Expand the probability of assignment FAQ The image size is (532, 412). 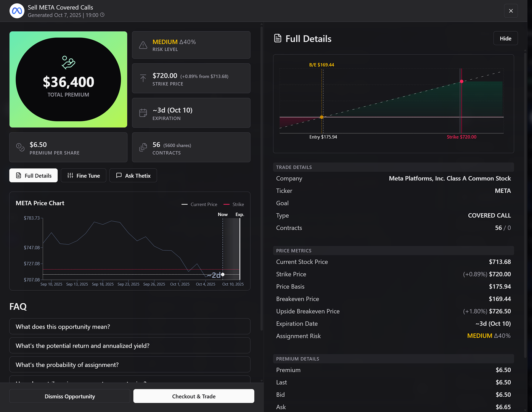[130, 365]
